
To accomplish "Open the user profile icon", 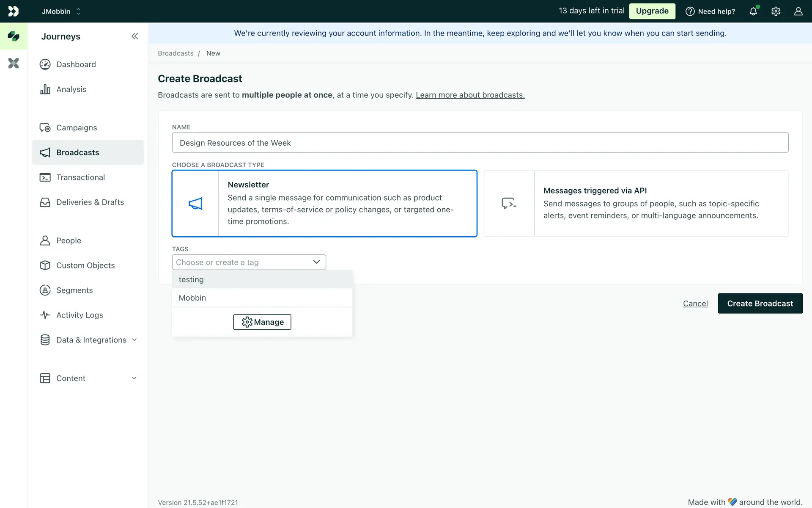I will [798, 11].
